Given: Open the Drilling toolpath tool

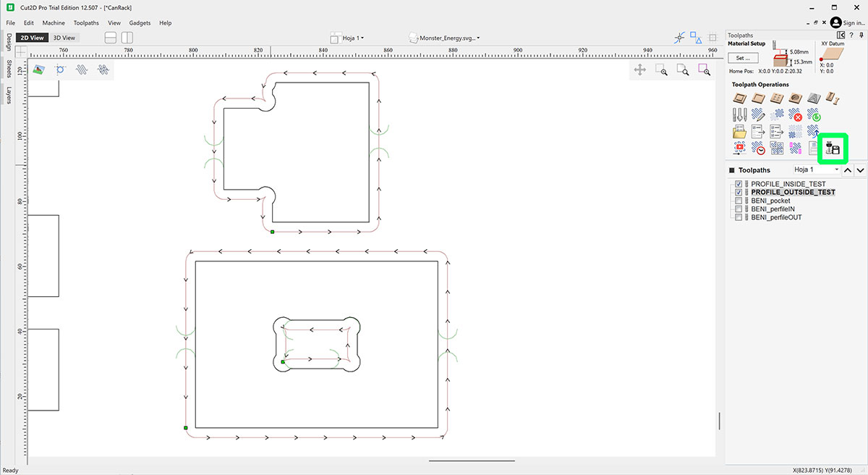Looking at the screenshot, I should click(777, 98).
